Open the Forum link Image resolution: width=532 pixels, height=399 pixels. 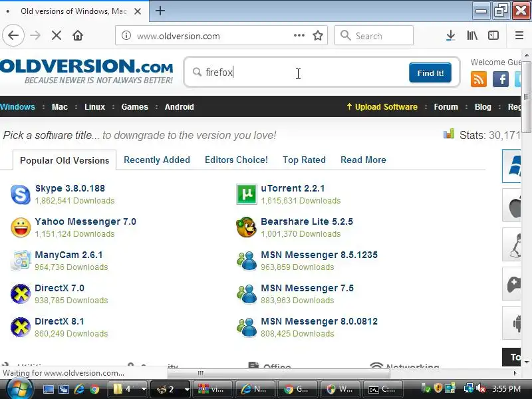tap(446, 107)
